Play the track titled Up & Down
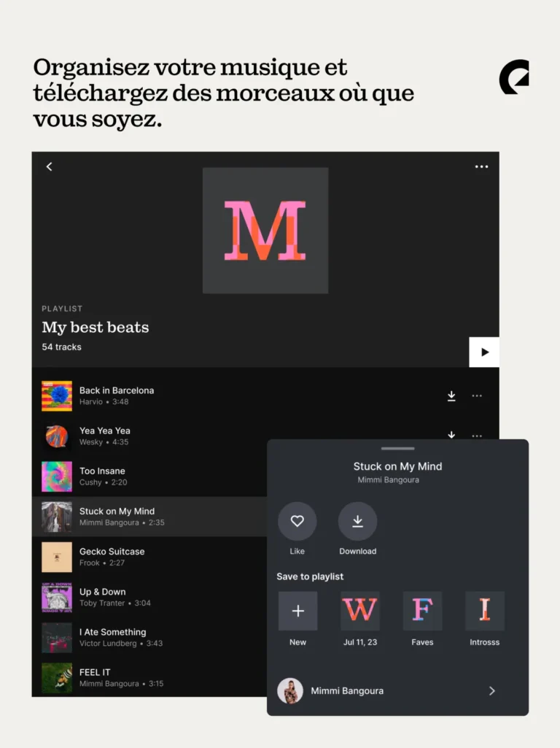This screenshot has height=748, width=560. pyautogui.click(x=103, y=592)
